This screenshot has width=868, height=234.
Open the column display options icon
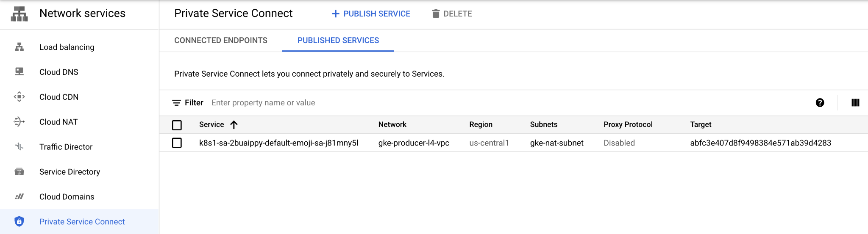point(855,103)
